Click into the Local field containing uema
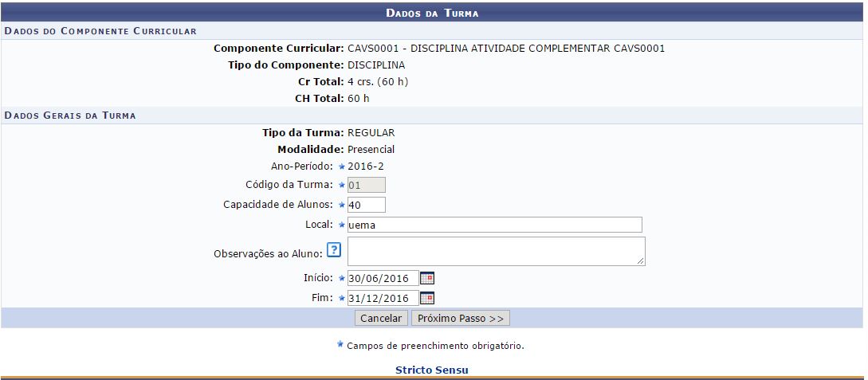 [494, 225]
